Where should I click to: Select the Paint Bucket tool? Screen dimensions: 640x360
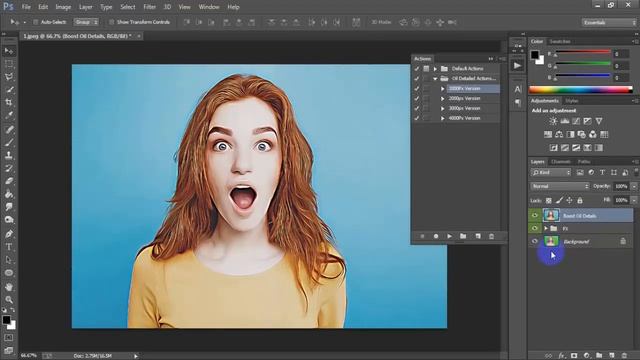coord(9,194)
